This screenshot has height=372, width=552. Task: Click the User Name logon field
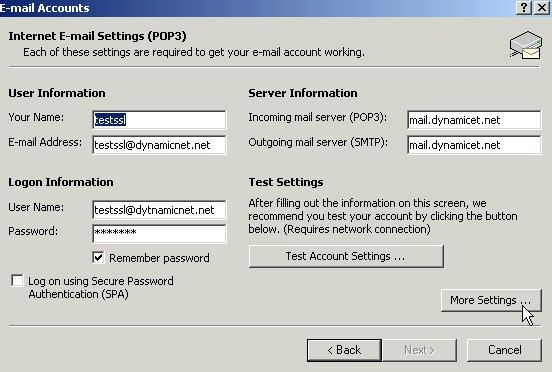tap(159, 210)
